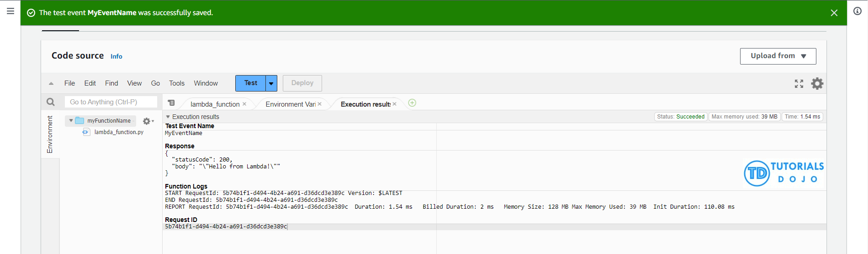Toggle fullscreen editor mode icon

point(799,84)
